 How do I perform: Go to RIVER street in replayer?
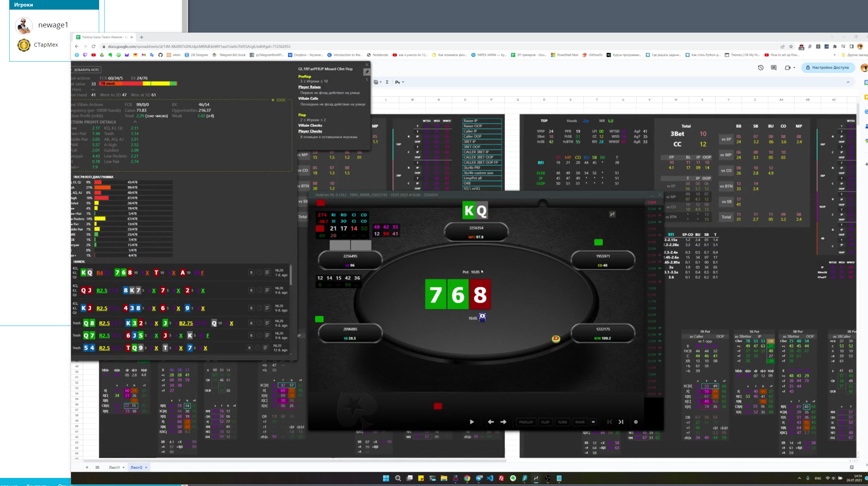point(580,422)
